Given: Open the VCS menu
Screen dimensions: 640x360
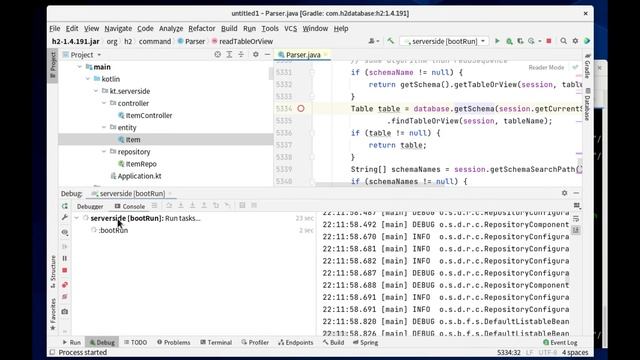Looking at the screenshot, I should pos(291,28).
